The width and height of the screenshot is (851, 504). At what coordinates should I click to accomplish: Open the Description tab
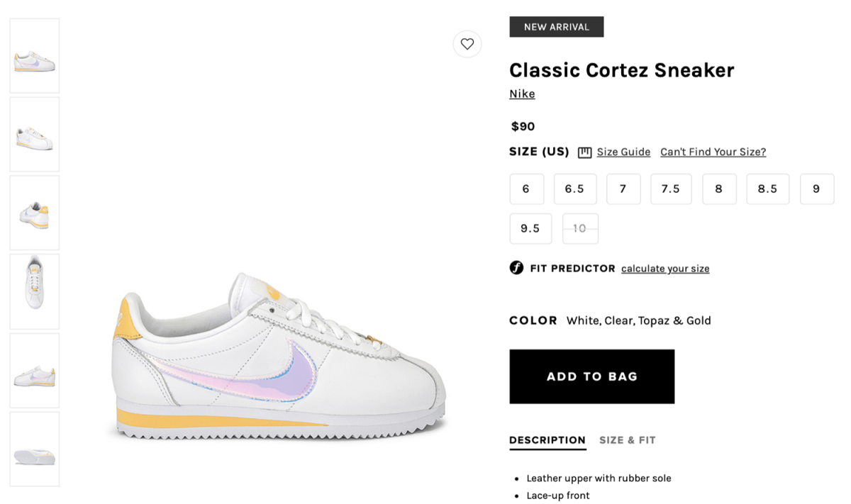tap(547, 440)
